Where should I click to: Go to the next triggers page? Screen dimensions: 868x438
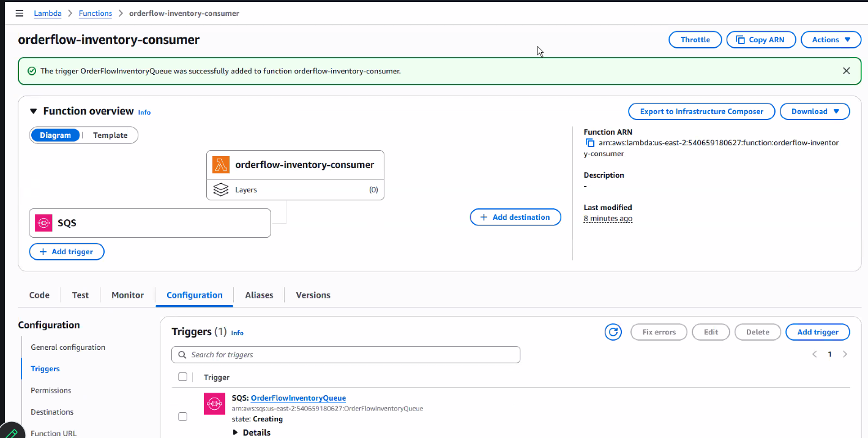845,354
